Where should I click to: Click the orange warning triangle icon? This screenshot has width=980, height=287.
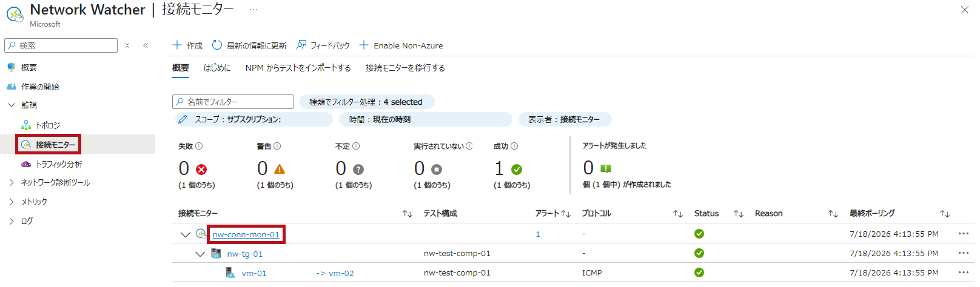tap(280, 170)
